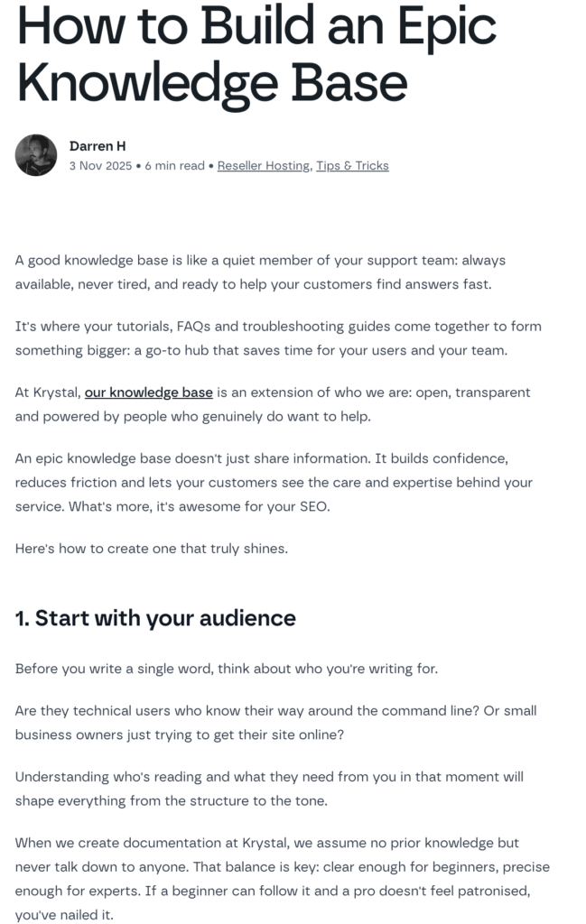Image resolution: width=586 pixels, height=924 pixels.
Task: Click the "6 min read" label
Action: tap(173, 166)
